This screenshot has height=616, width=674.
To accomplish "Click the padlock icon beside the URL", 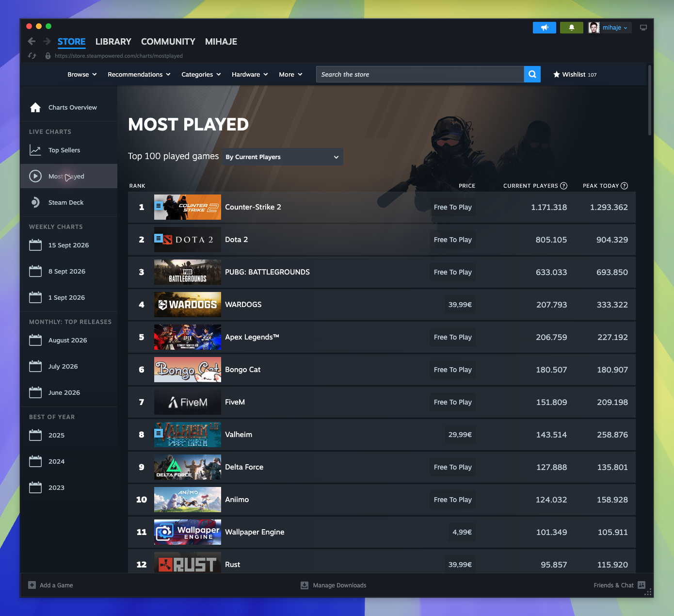I will 48,56.
